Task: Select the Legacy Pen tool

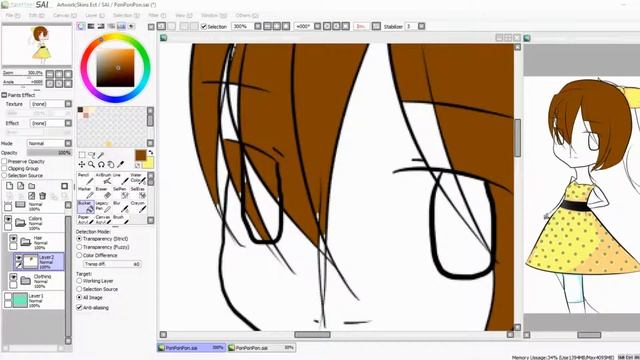Action: point(103,207)
